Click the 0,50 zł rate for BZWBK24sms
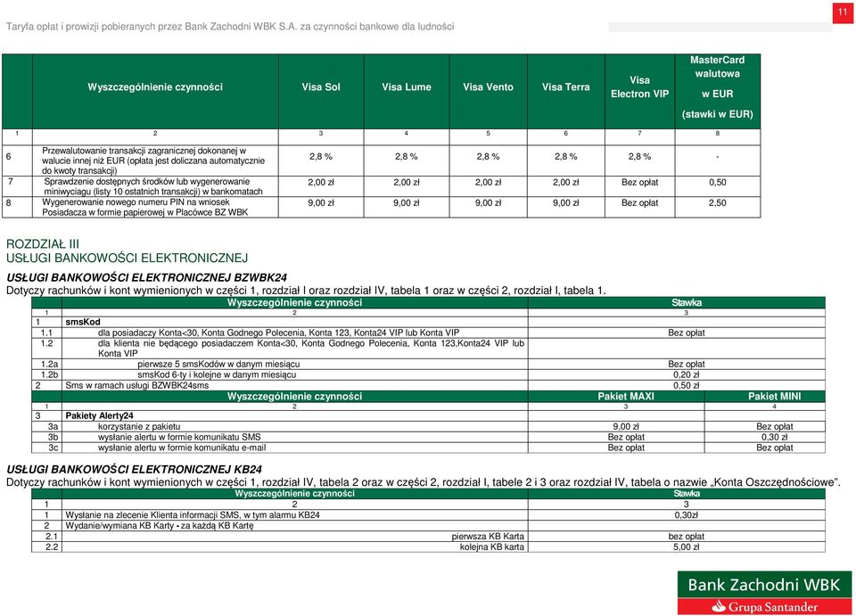This screenshot has width=856, height=616. pos(687,385)
